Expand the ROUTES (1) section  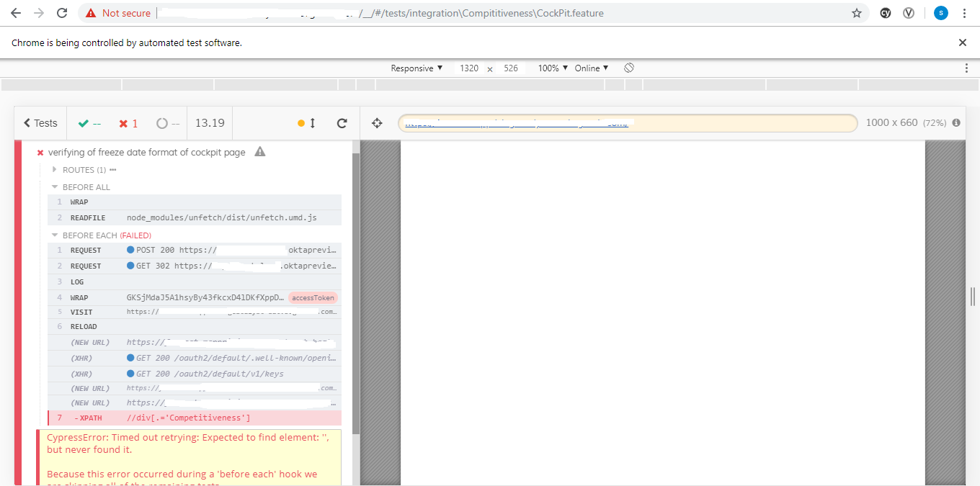coord(54,169)
